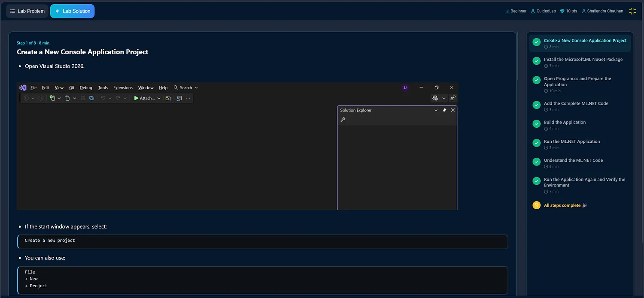Screen dimensions: 644x298
Task: Click the Undo toolbar icon
Action: tap(103, 98)
